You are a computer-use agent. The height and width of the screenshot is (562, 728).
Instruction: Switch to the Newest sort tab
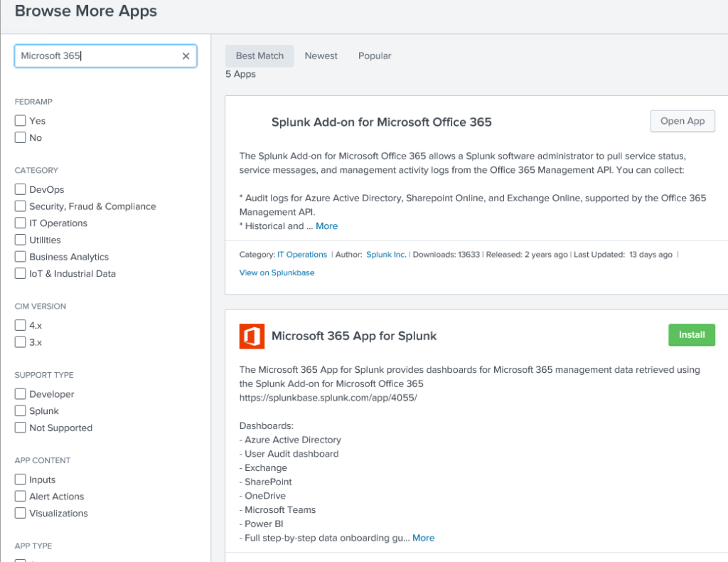[321, 55]
